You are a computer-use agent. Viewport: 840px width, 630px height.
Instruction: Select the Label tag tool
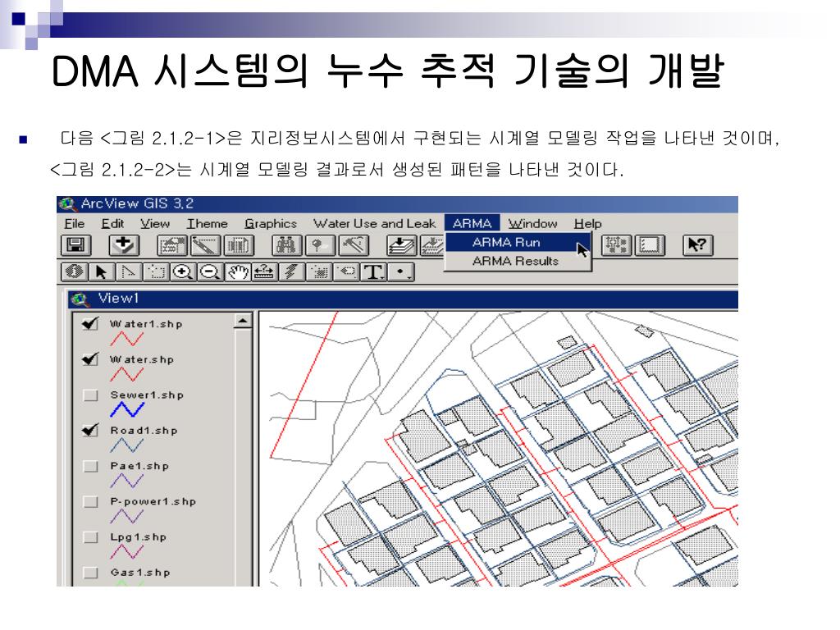(x=347, y=272)
